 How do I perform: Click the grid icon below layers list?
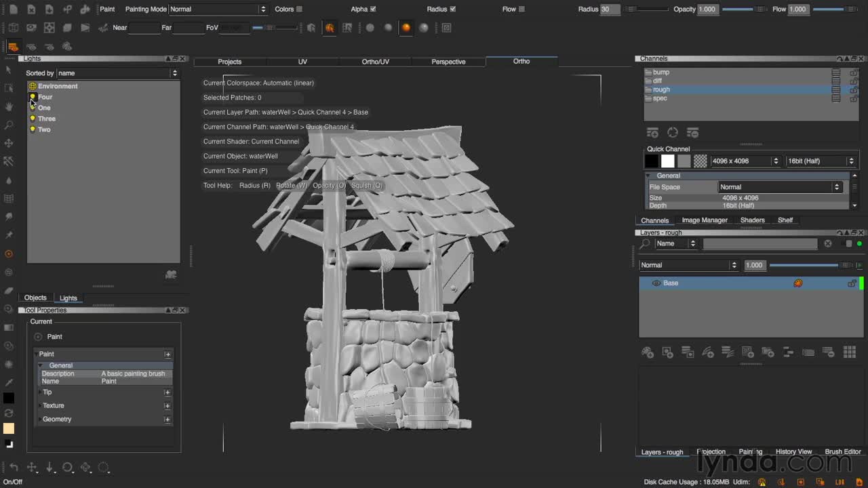[x=849, y=352]
